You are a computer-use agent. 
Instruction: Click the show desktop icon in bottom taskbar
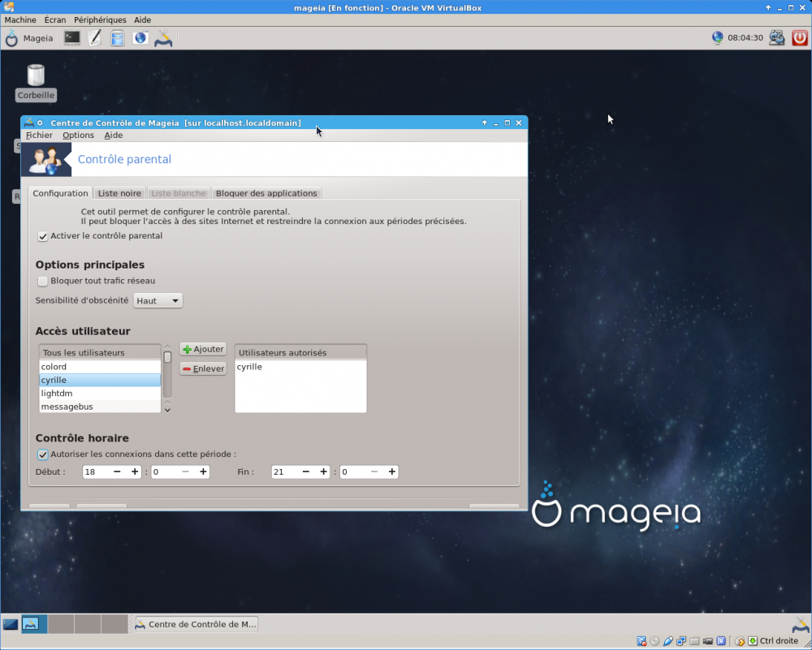point(11,624)
